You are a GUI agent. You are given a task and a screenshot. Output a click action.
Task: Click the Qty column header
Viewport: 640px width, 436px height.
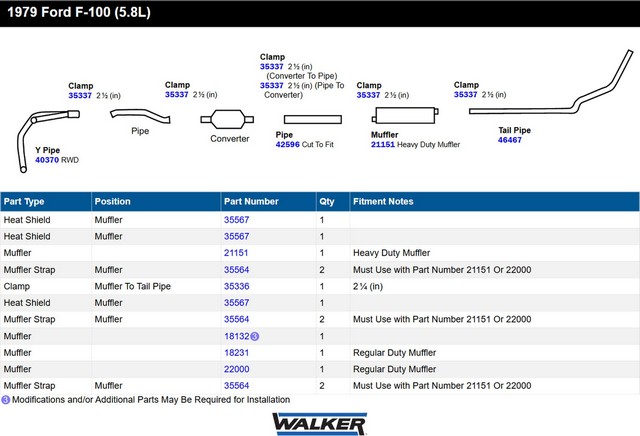(333, 202)
